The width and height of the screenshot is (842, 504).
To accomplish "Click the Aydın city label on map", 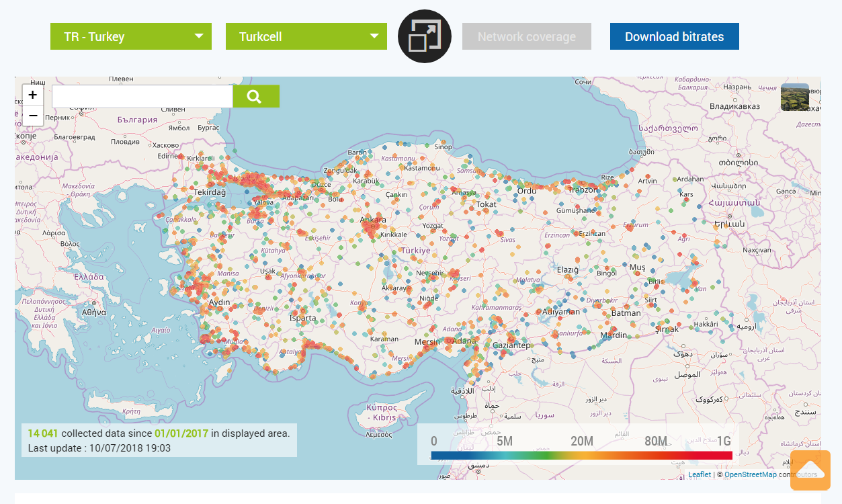I will pos(220,302).
